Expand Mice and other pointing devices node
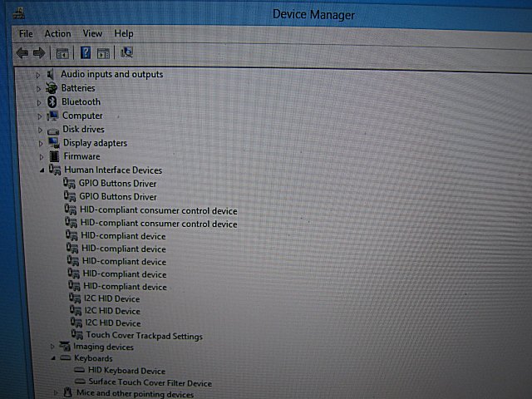Screen dimensions: 532x399 point(56,393)
